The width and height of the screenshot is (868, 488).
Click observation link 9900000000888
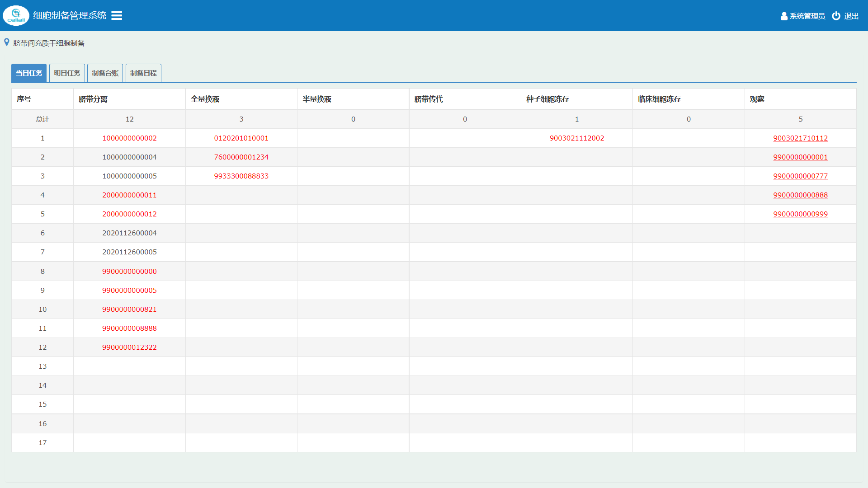(800, 195)
